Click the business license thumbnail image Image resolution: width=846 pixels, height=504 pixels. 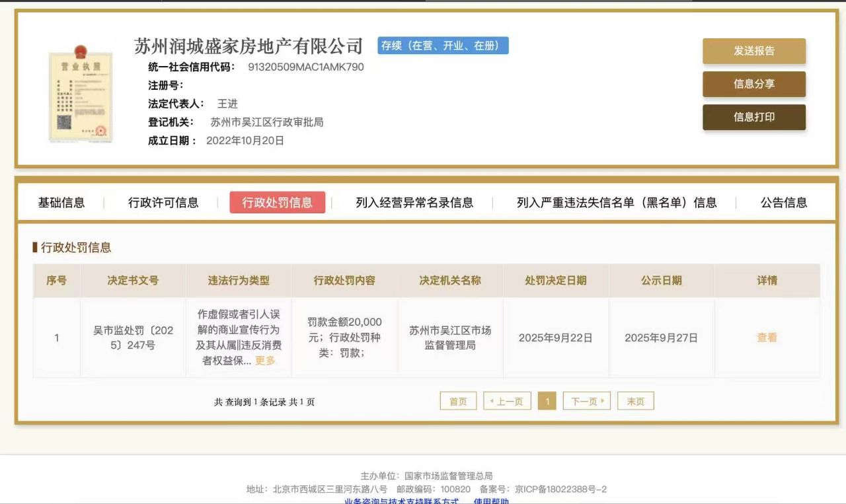pyautogui.click(x=81, y=93)
